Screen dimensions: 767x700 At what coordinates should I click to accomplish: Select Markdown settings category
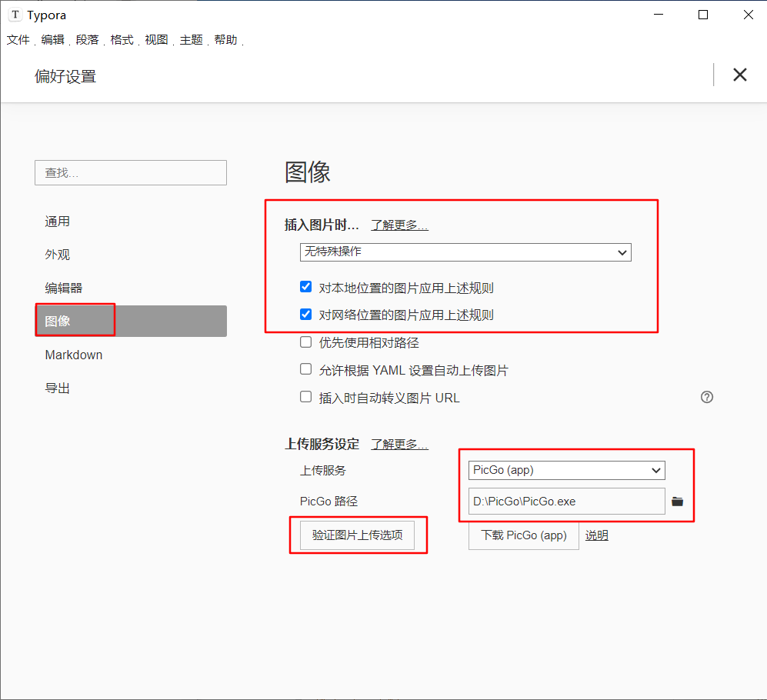[x=131, y=355]
